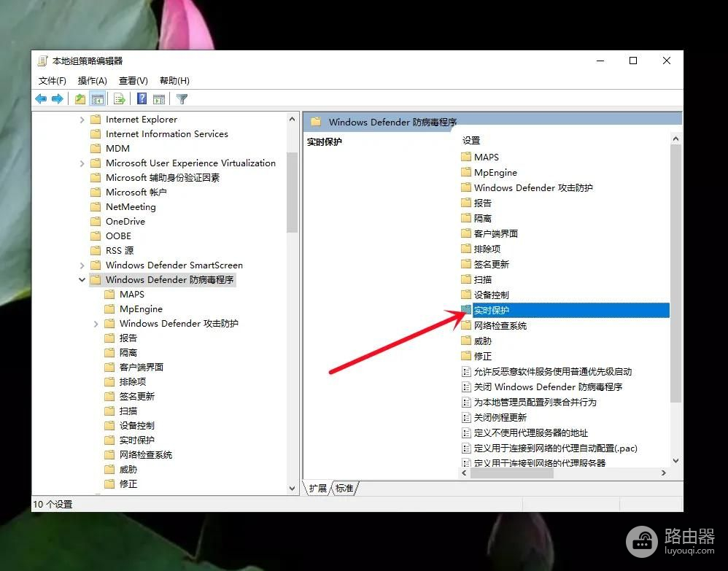Viewport: 728px width, 571px height.
Task: Select 修正 folder in right pane list
Action: point(482,356)
